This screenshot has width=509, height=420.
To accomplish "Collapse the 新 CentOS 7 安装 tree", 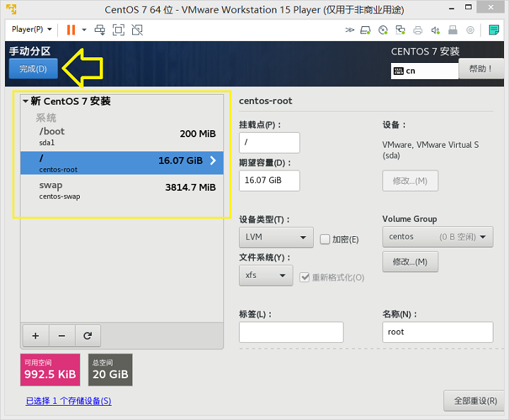I will tap(25, 101).
